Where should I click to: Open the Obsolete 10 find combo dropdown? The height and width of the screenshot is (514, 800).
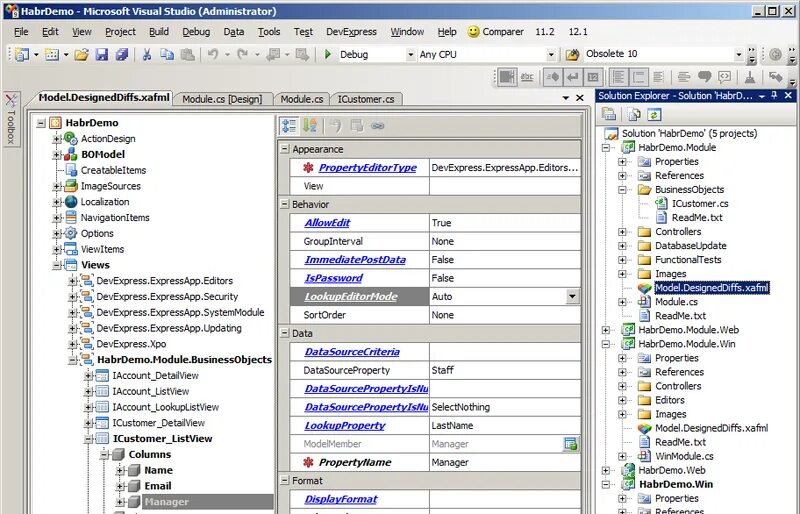click(x=738, y=54)
